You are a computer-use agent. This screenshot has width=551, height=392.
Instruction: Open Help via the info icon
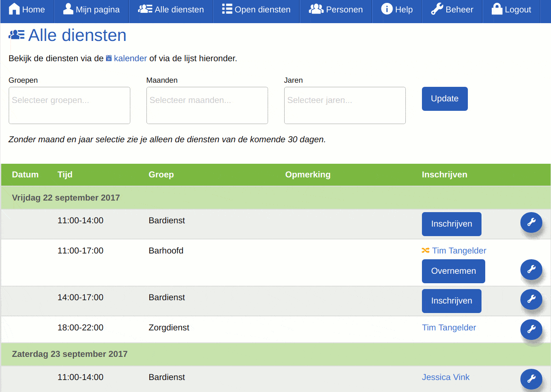click(x=388, y=9)
